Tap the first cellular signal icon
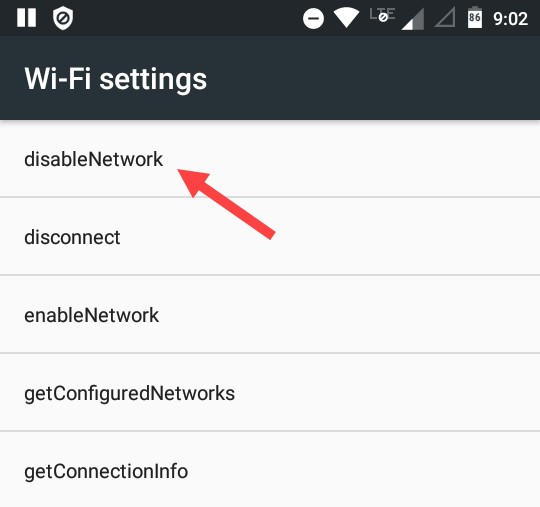540x507 pixels. pos(413,19)
